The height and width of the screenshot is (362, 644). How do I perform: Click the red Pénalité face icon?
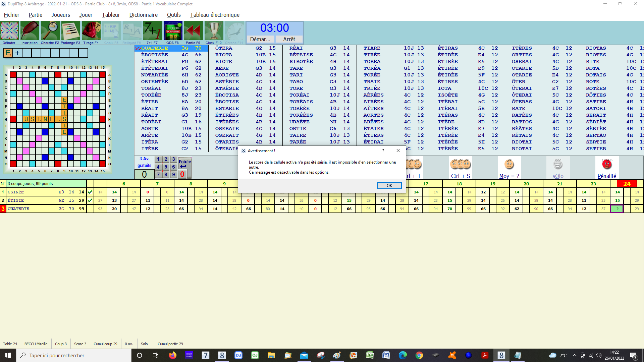click(607, 165)
